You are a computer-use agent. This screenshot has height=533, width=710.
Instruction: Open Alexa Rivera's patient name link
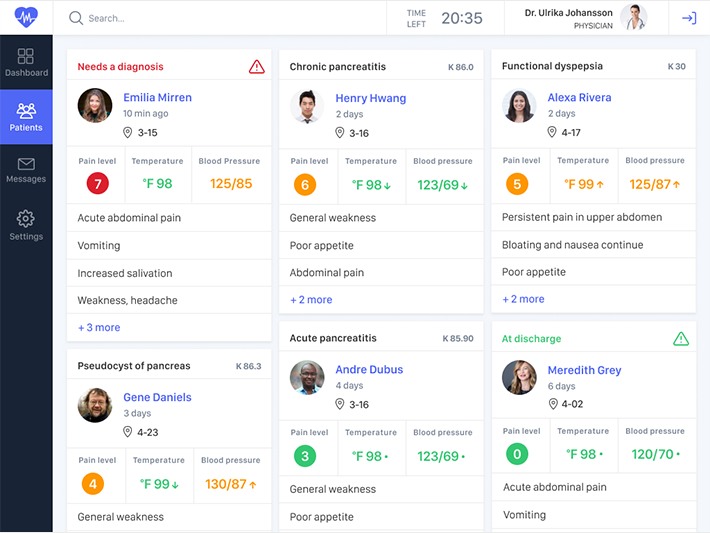click(580, 97)
